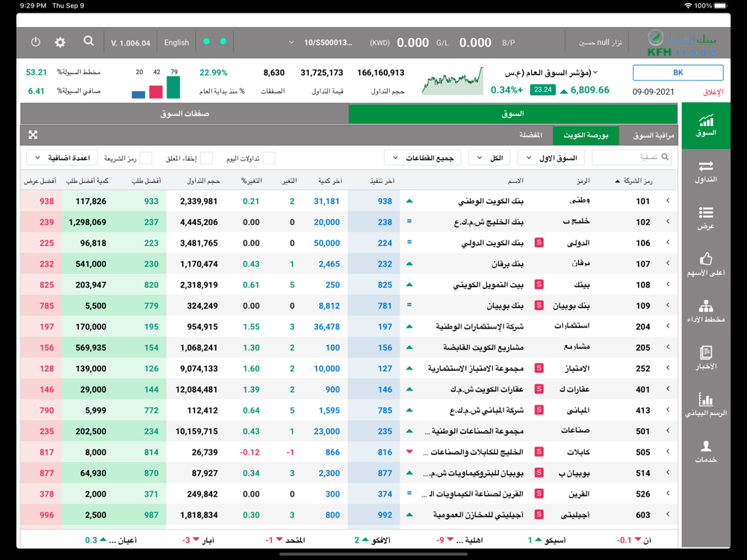Viewport: 747px width, 560px height.
Task: Open اعمدة اضافية columns dropdown
Action: 62,158
